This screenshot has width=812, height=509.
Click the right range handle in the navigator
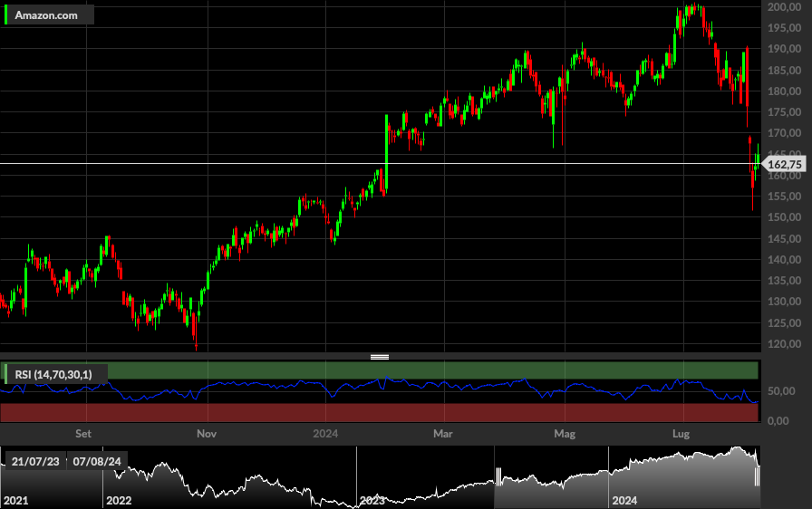[x=757, y=476]
